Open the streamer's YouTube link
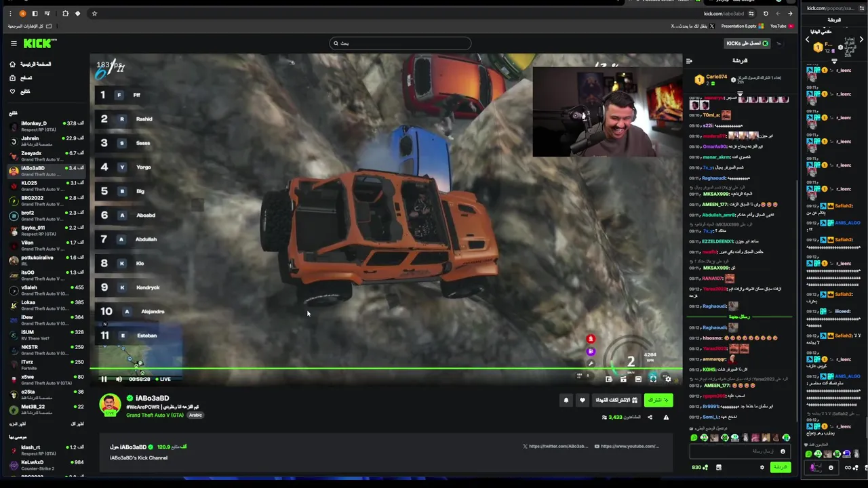 point(627,447)
